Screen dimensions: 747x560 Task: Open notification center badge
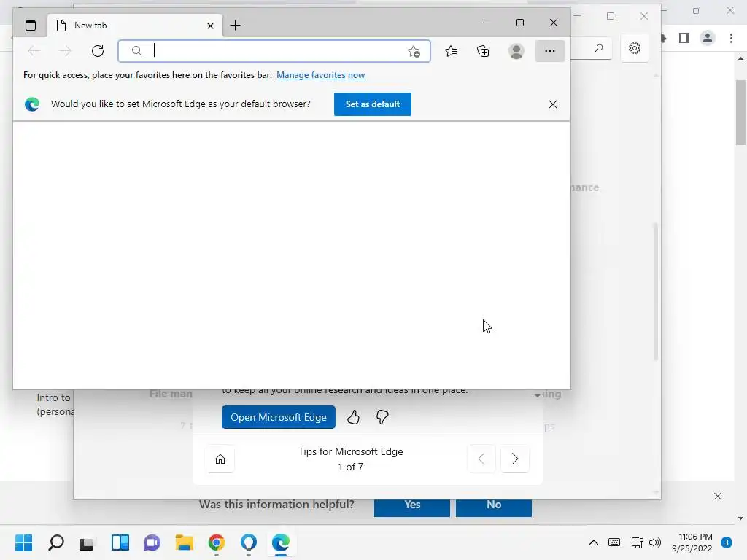(x=727, y=542)
